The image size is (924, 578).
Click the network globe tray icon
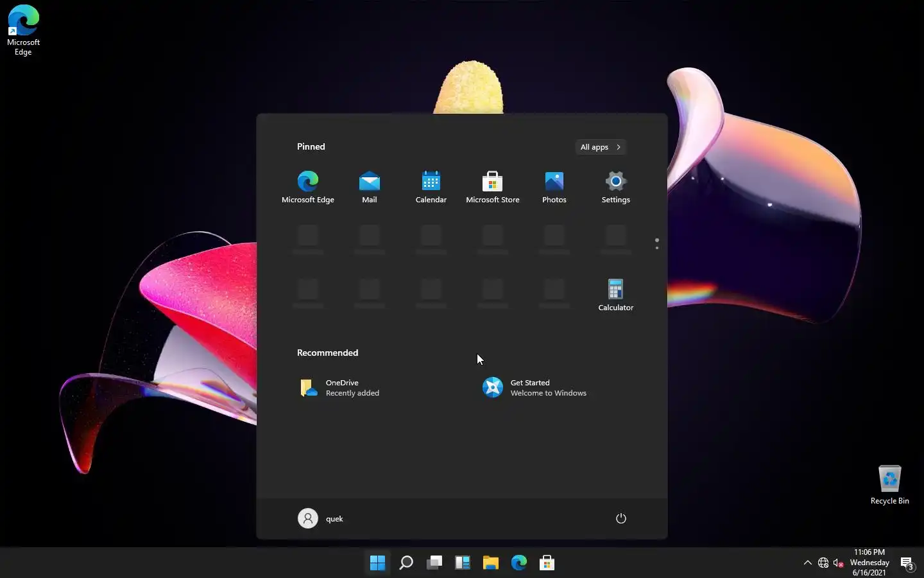823,563
